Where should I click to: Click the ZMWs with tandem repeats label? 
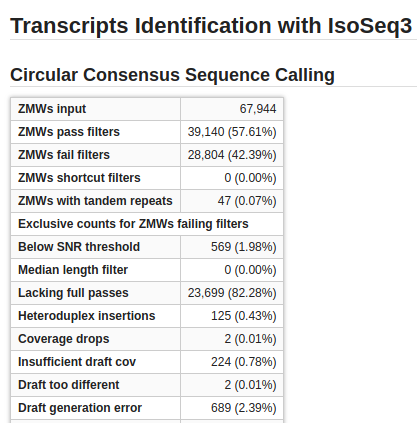coord(95,201)
